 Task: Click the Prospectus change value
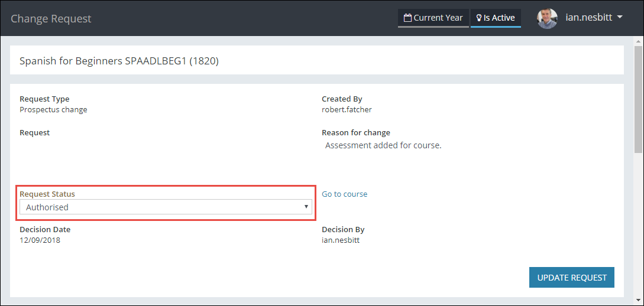(53, 109)
